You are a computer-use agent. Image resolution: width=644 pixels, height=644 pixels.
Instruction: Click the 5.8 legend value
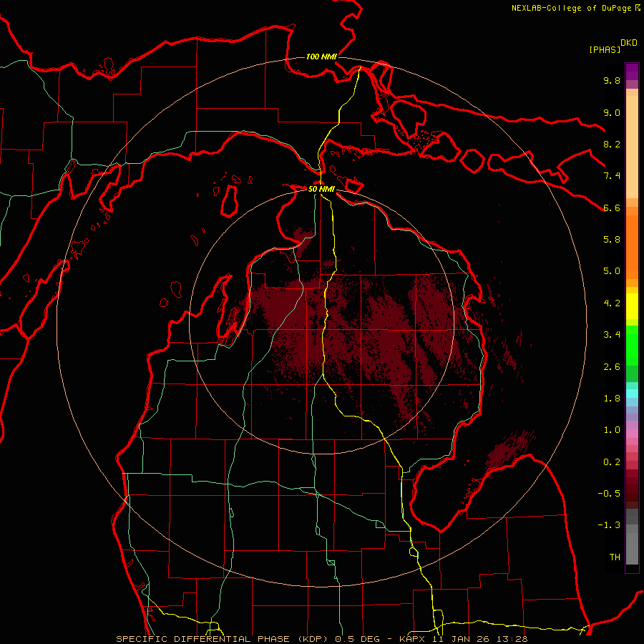point(612,240)
